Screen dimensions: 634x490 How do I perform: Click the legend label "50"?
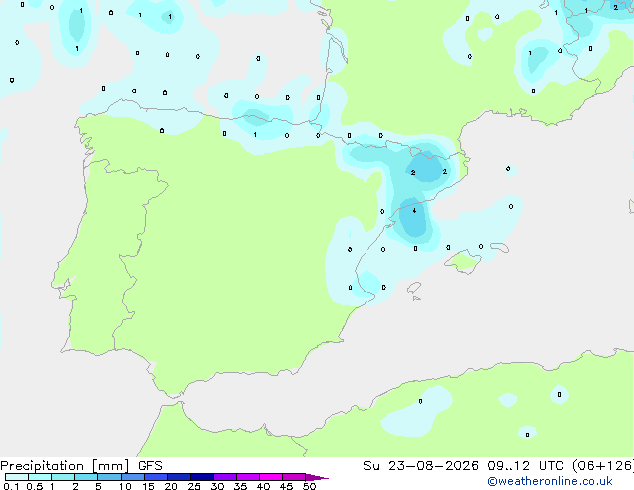point(309,486)
